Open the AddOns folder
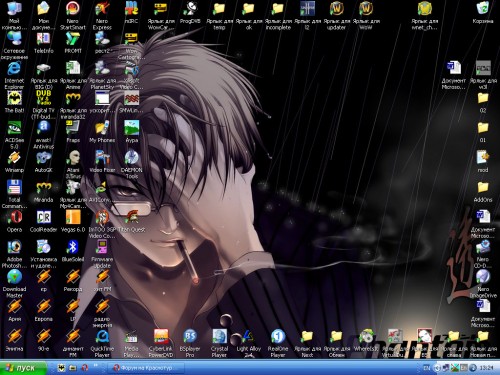 483,188
